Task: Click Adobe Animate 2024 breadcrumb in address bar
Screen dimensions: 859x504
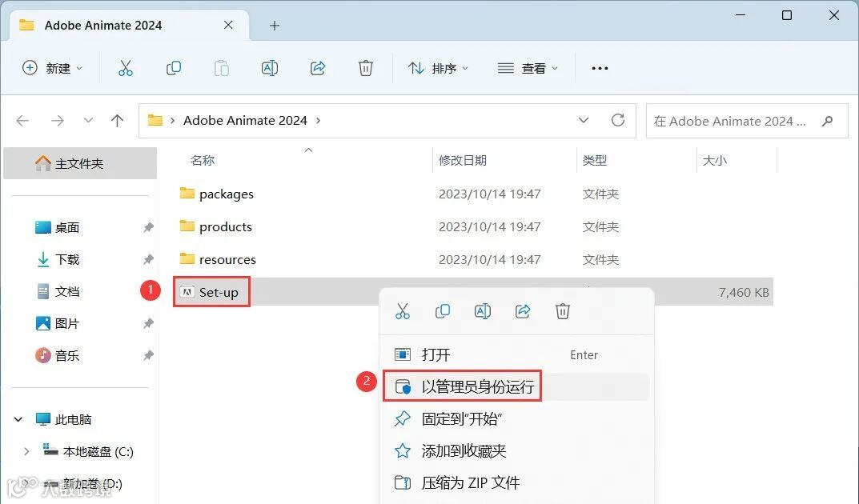Action: (245, 120)
